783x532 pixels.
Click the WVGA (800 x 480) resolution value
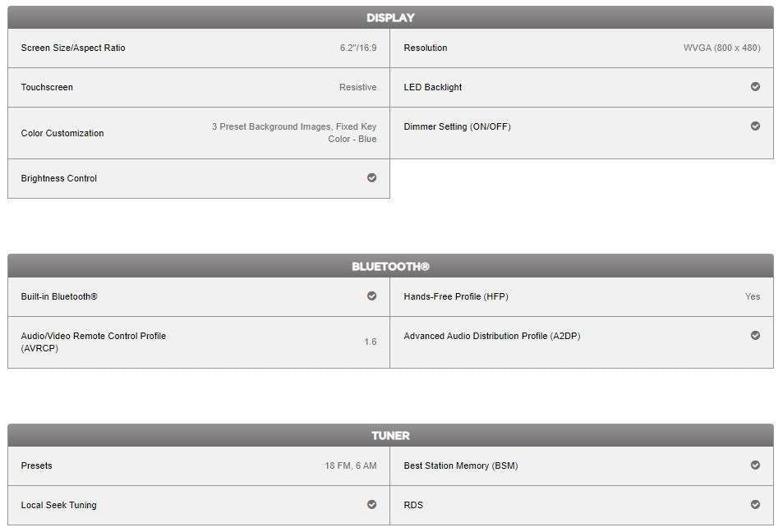[x=721, y=48]
